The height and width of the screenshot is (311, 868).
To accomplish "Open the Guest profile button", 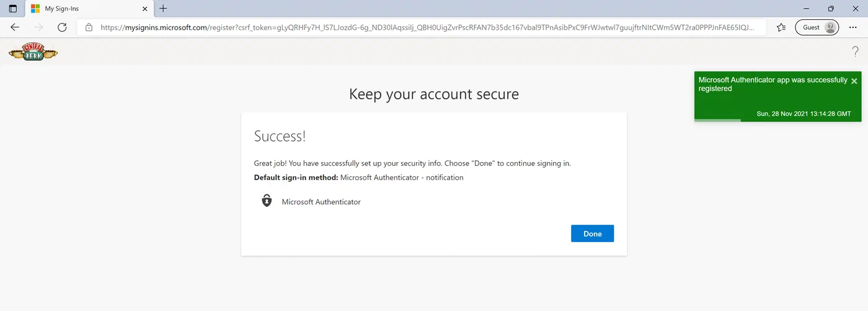I will click(x=817, y=27).
